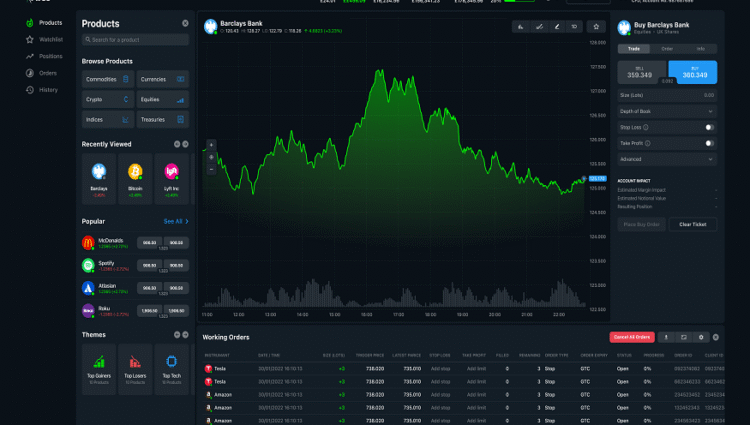Show next Themes

coord(185,335)
